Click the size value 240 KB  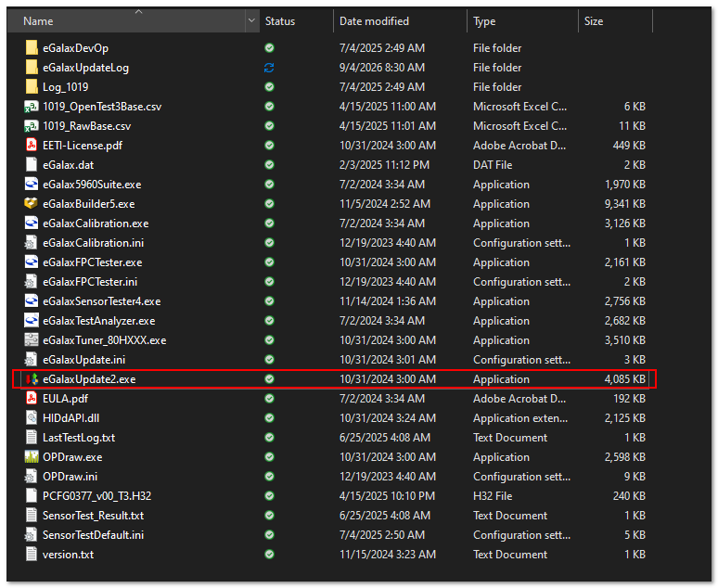(x=629, y=496)
